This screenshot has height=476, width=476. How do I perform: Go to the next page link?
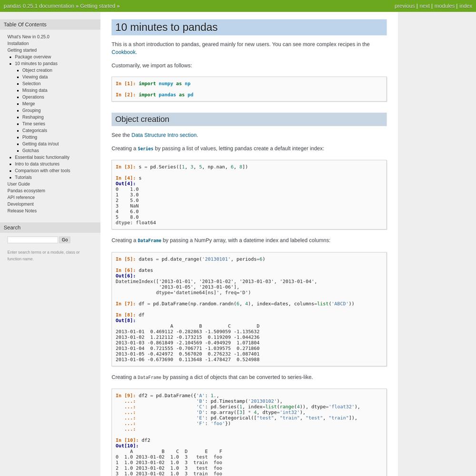click(x=425, y=6)
